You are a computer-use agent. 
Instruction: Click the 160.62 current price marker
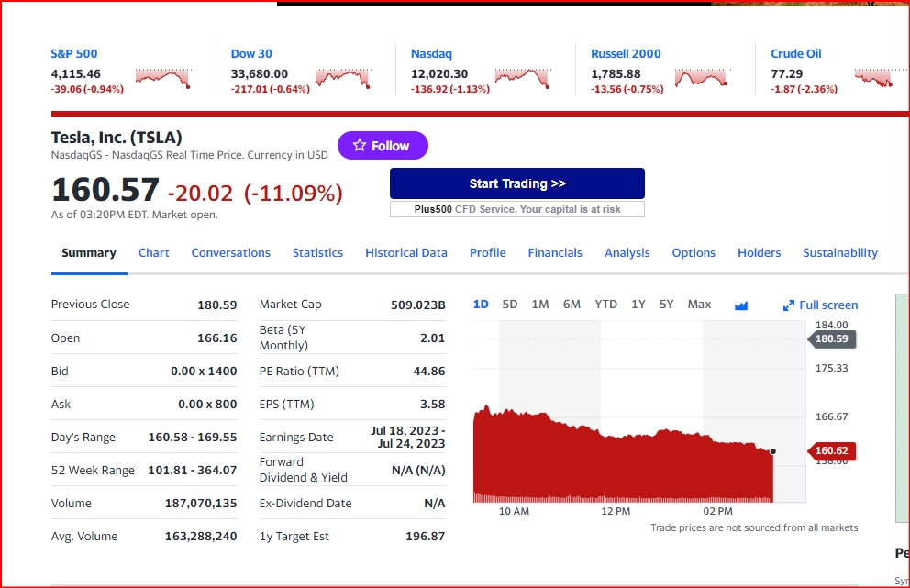[x=830, y=450]
